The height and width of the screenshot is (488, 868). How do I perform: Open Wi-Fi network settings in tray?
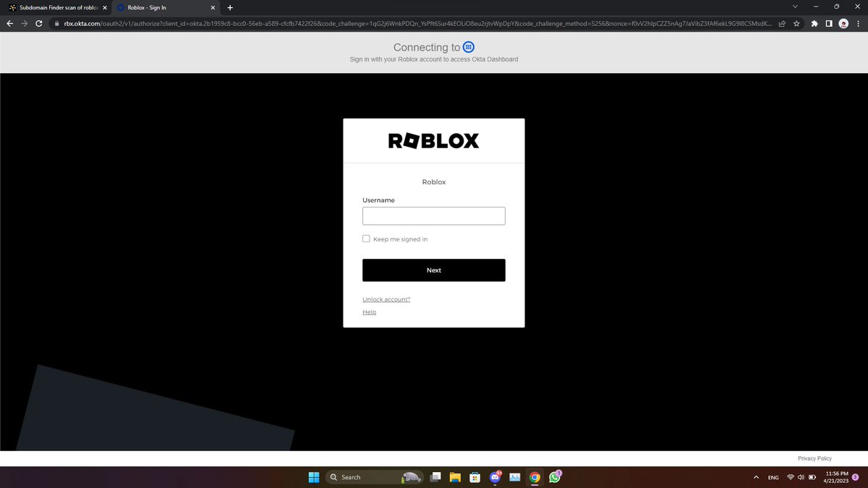(791, 477)
